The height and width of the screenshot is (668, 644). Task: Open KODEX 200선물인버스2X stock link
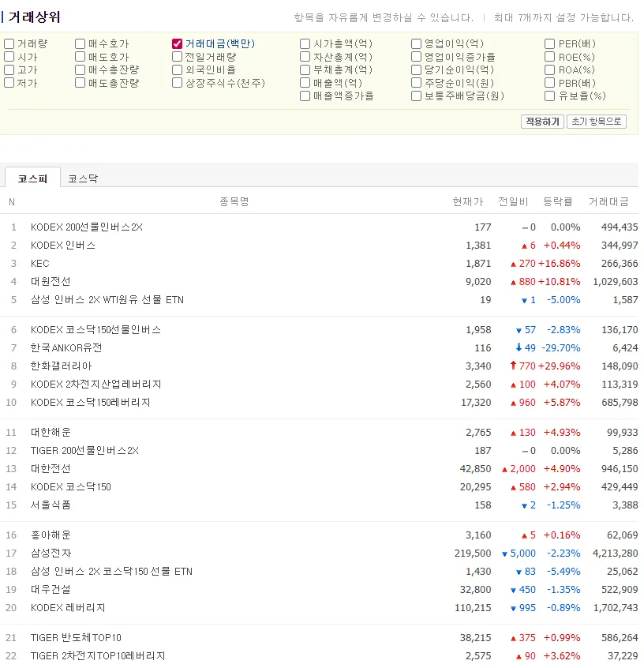click(x=87, y=227)
